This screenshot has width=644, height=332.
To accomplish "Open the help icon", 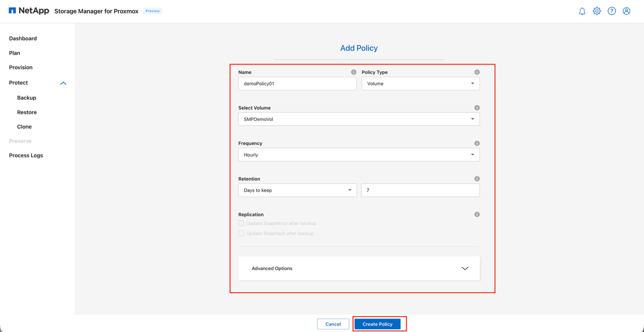I will click(612, 11).
